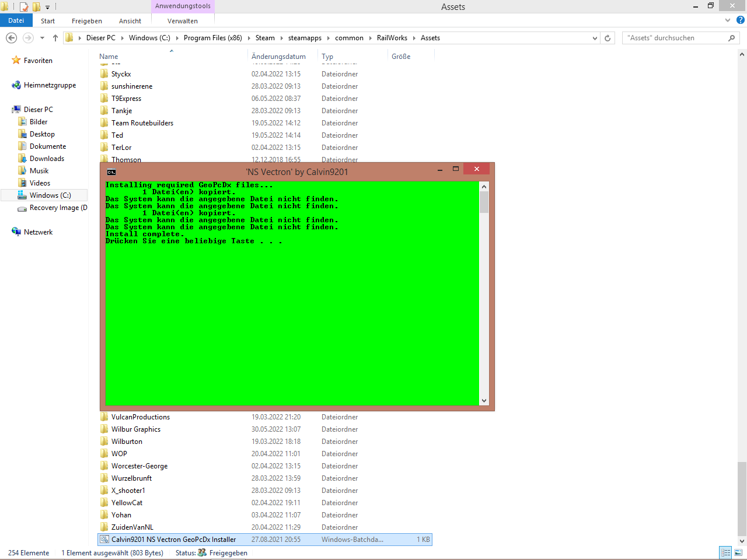The width and height of the screenshot is (747, 560).
Task: Click the steamapps breadcrumb in address bar
Action: 305,38
